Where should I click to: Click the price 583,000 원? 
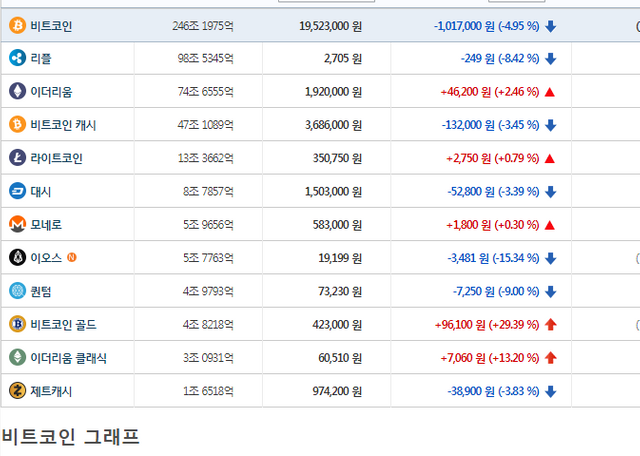click(x=337, y=225)
